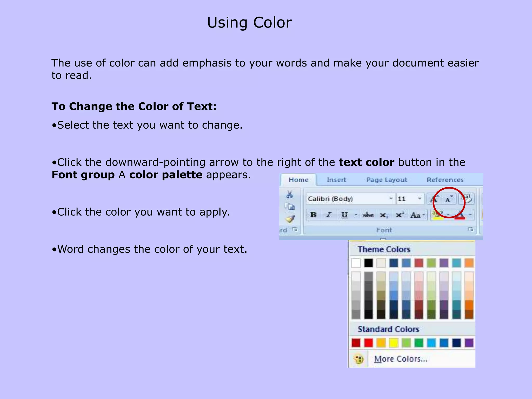532x399 pixels.
Task: Pick the medium blue theme color swatch
Action: 406,263
